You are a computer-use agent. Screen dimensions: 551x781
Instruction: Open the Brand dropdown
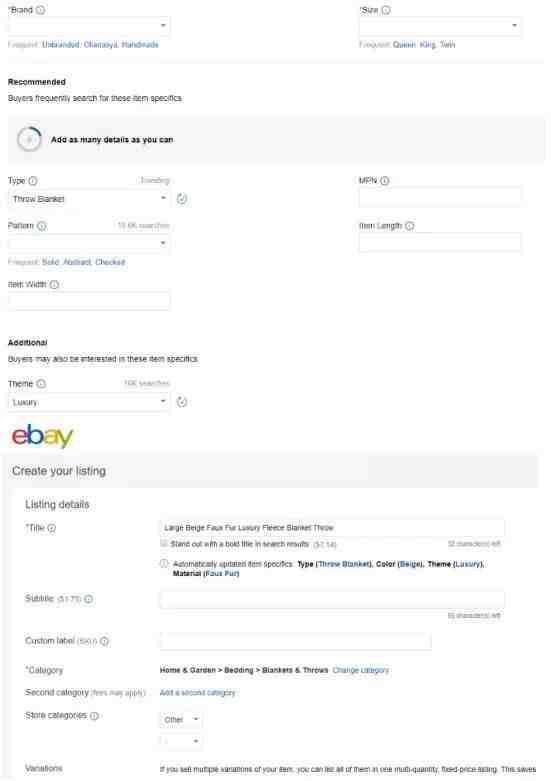coord(89,25)
